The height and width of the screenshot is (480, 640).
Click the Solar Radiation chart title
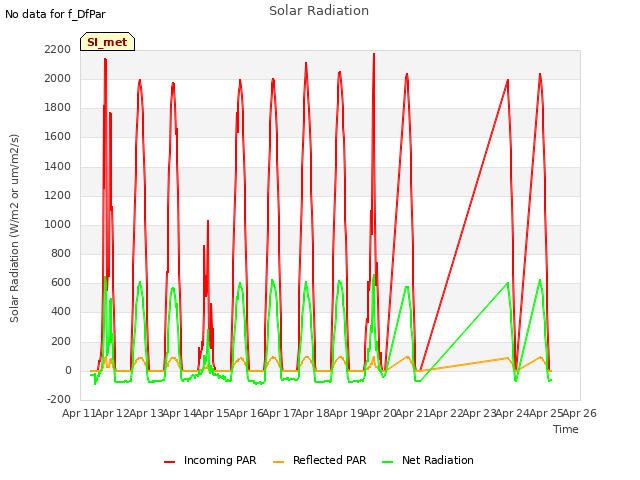pos(319,11)
